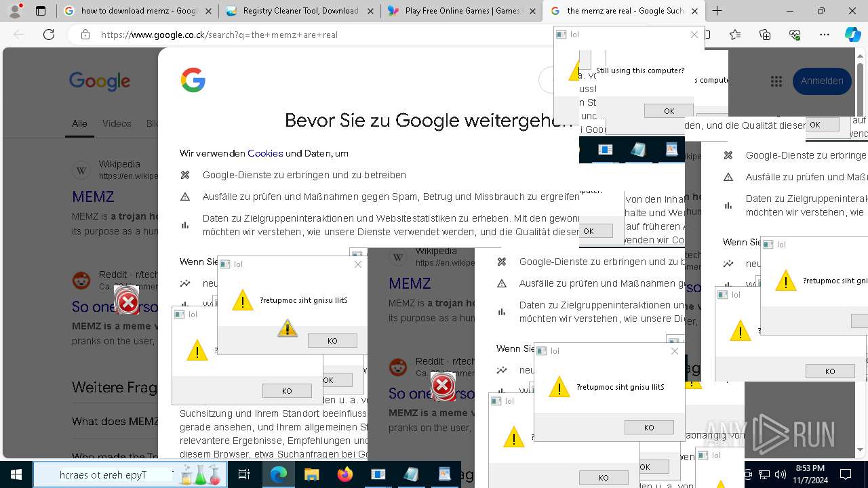Click the Anmelden sign-in button

click(822, 81)
